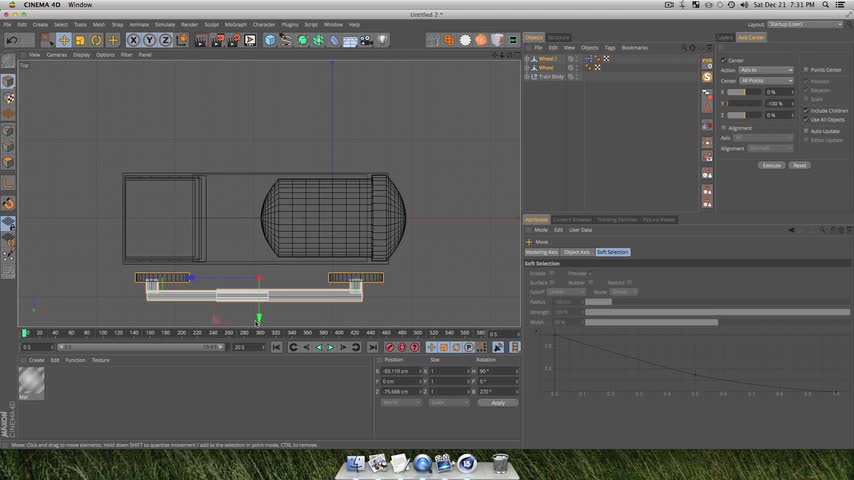This screenshot has width=854, height=480.
Task: Adjust the Y axis center slider
Action: (744, 103)
